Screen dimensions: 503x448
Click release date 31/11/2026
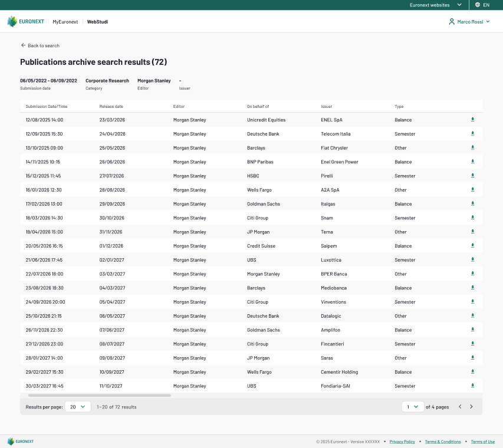[x=111, y=232]
